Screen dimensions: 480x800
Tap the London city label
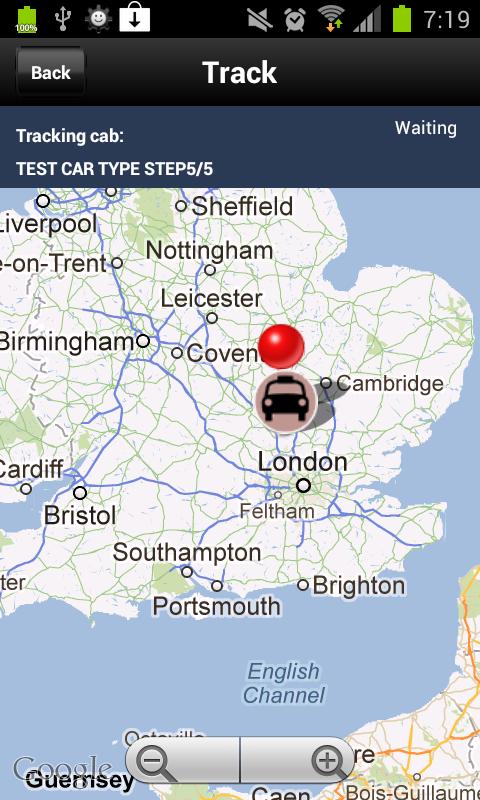click(x=302, y=462)
